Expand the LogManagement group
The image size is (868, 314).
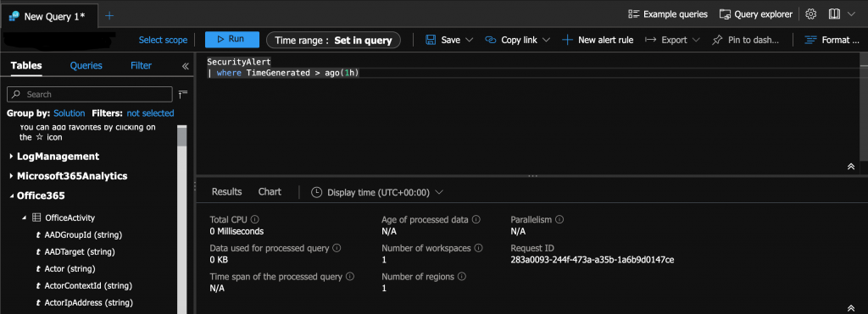pos(12,157)
